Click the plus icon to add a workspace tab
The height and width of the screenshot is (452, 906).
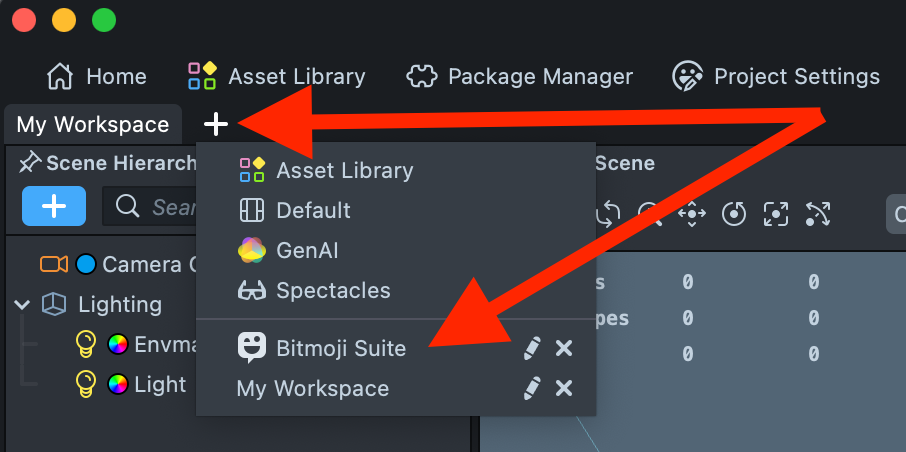point(216,124)
